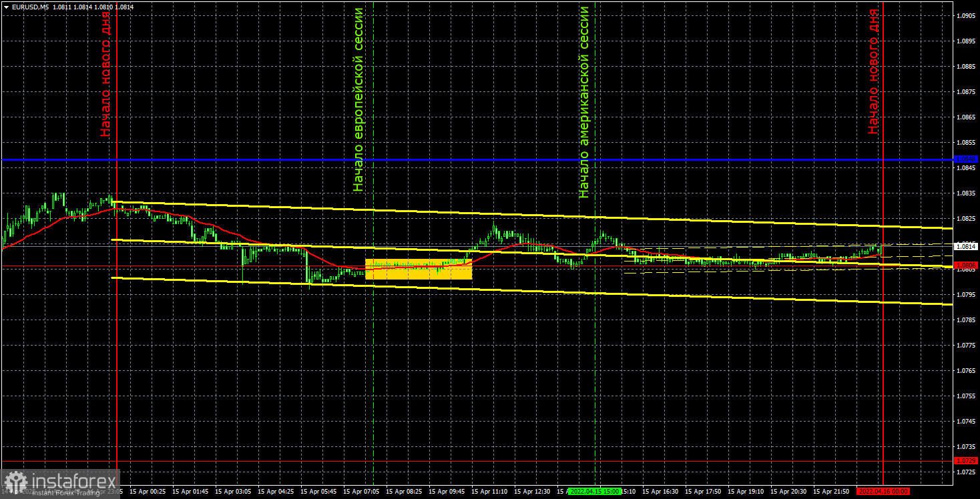Click the 15 Apr 12:30 time label
980x499 pixels.
(x=532, y=491)
